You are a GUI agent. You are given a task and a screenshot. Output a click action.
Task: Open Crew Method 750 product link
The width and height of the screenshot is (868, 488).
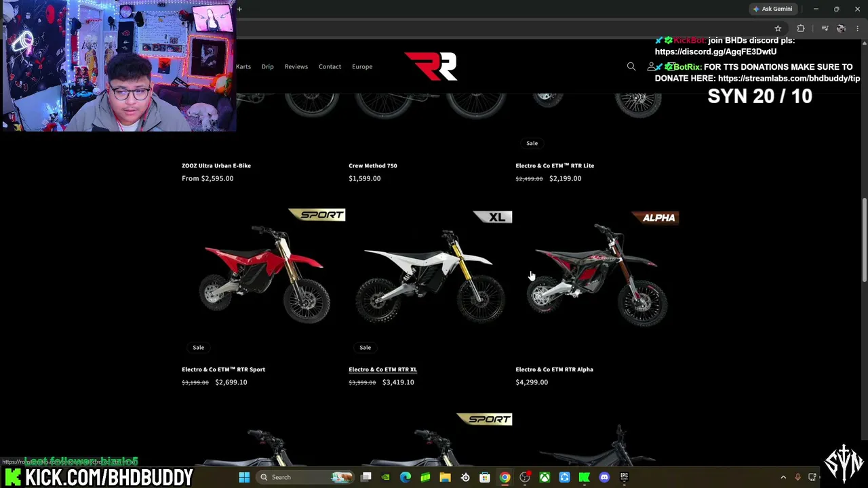click(373, 165)
